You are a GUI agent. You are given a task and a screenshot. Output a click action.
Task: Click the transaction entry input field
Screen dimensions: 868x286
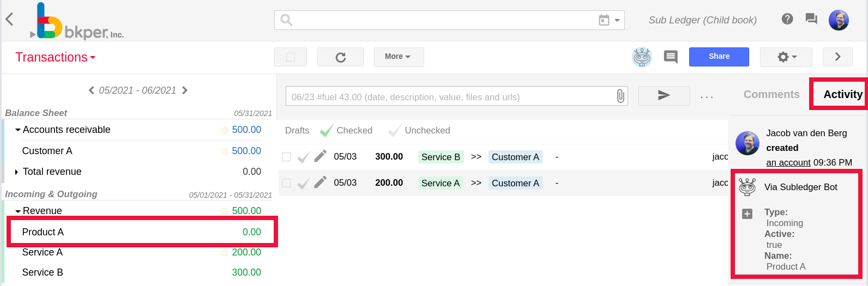450,97
